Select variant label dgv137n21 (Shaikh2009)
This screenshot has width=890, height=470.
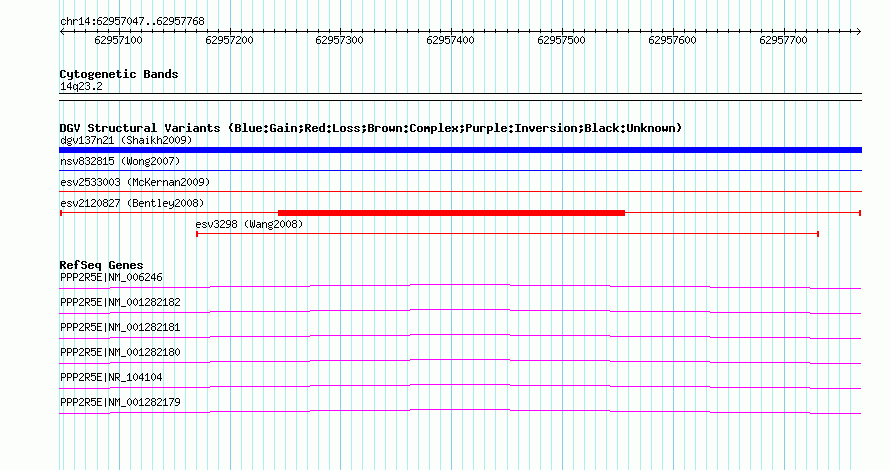coord(126,140)
